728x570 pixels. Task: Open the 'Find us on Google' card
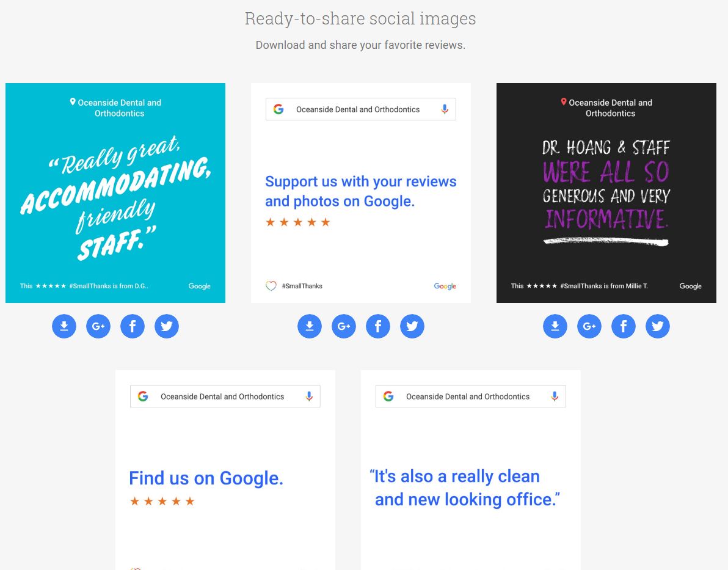(225, 470)
